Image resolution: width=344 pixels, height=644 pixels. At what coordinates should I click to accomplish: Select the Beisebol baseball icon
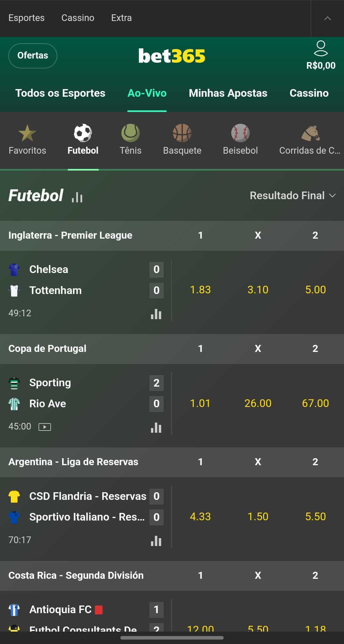(240, 133)
